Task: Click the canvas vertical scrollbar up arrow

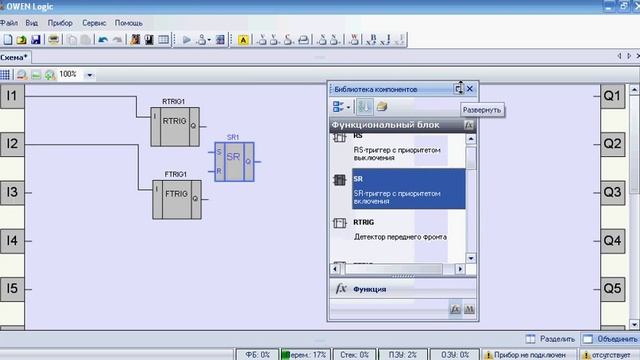Action: click(634, 89)
